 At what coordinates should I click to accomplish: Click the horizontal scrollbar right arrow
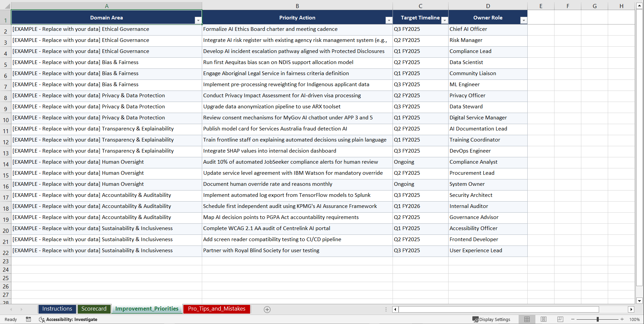pos(631,309)
